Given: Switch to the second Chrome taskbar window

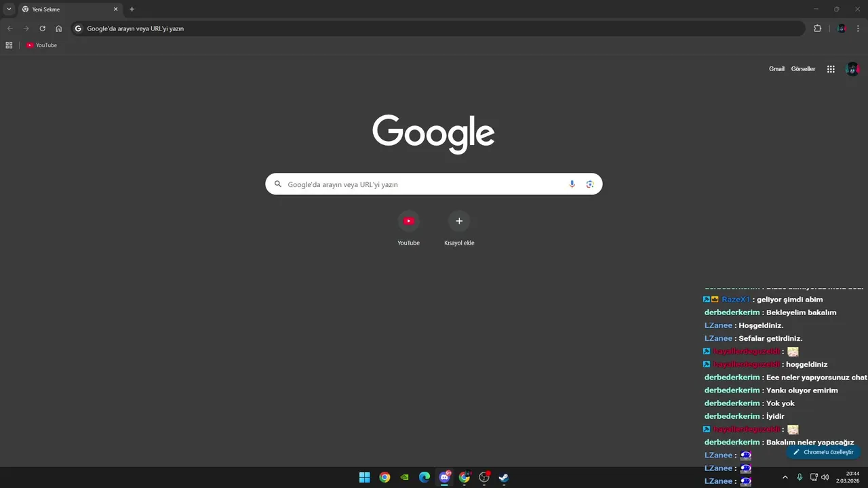Looking at the screenshot, I should pyautogui.click(x=465, y=477).
